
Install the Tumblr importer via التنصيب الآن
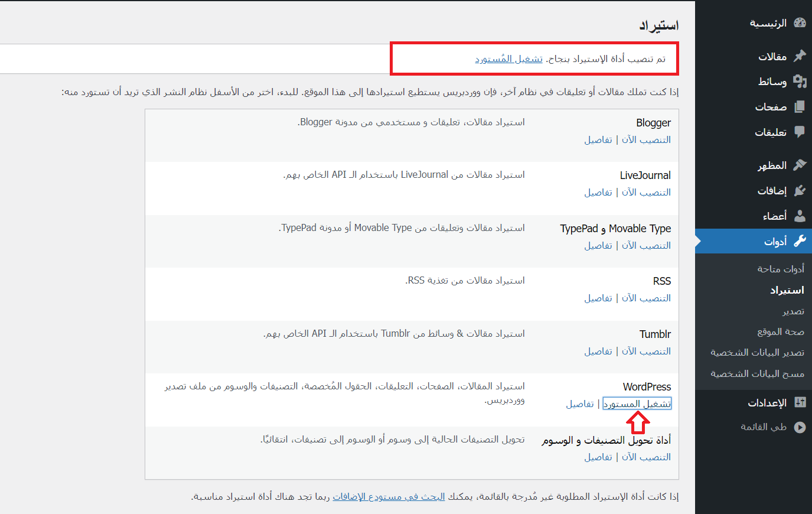click(x=646, y=352)
